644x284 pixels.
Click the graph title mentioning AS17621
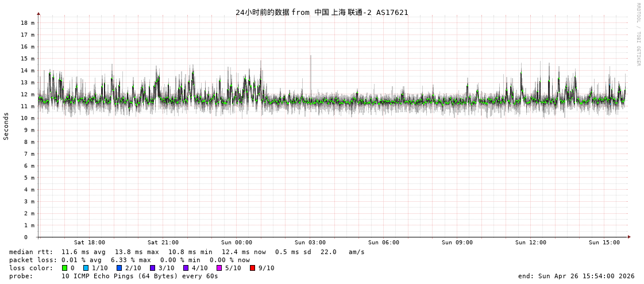pos(322,12)
